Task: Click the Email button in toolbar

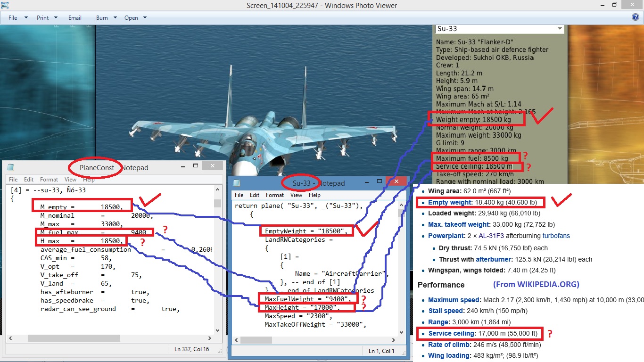Action: pyautogui.click(x=75, y=17)
